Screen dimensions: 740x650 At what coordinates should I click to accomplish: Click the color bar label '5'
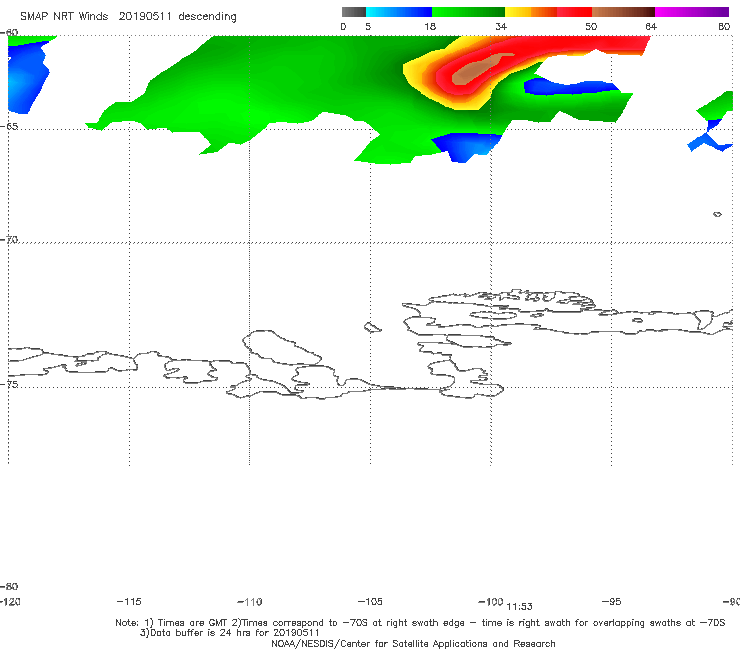[x=368, y=26]
